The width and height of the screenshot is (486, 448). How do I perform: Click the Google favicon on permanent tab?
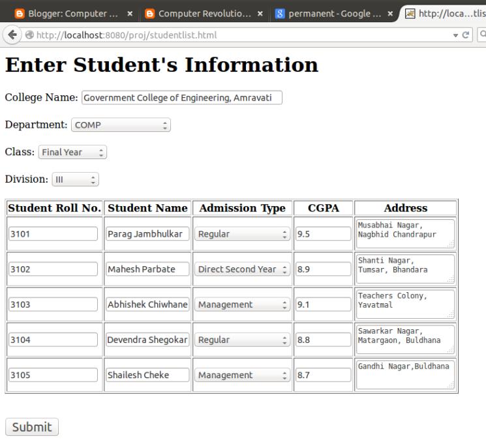[x=280, y=14]
